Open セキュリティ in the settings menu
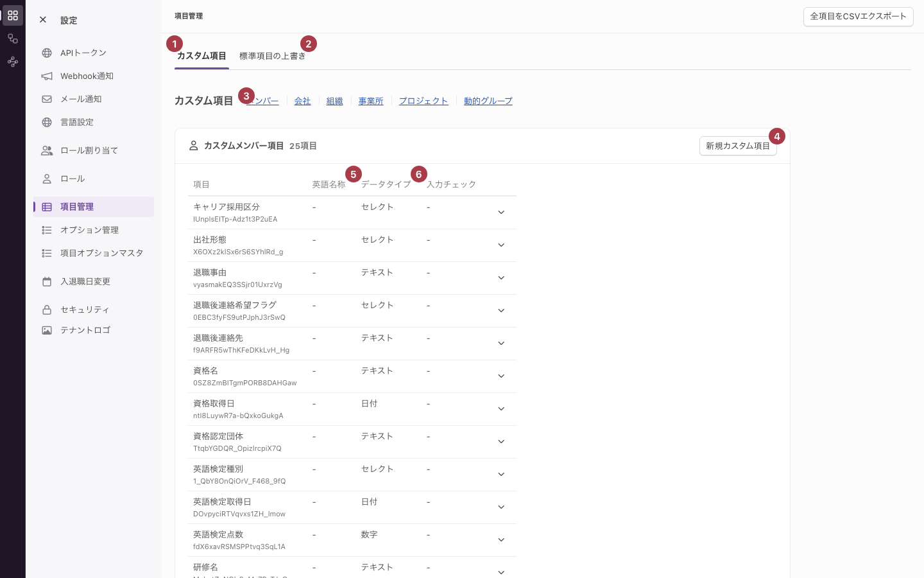Viewport: 924px width, 578px height. point(94,310)
